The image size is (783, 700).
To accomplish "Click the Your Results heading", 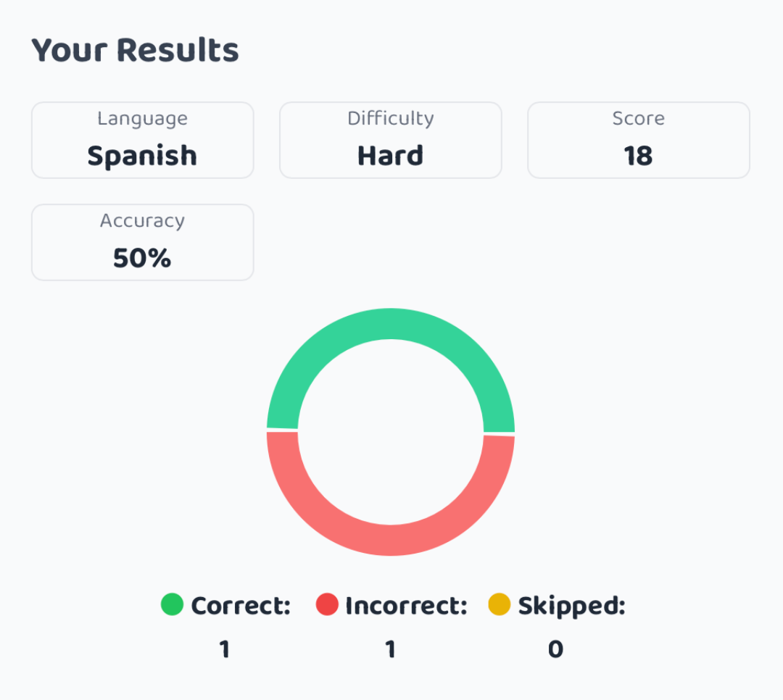I will pyautogui.click(x=136, y=51).
